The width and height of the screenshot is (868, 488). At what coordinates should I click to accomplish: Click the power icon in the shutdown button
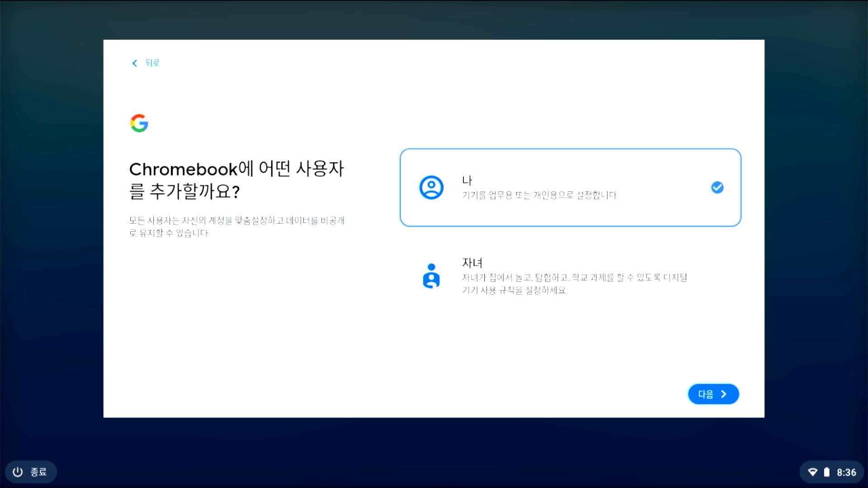[18, 472]
